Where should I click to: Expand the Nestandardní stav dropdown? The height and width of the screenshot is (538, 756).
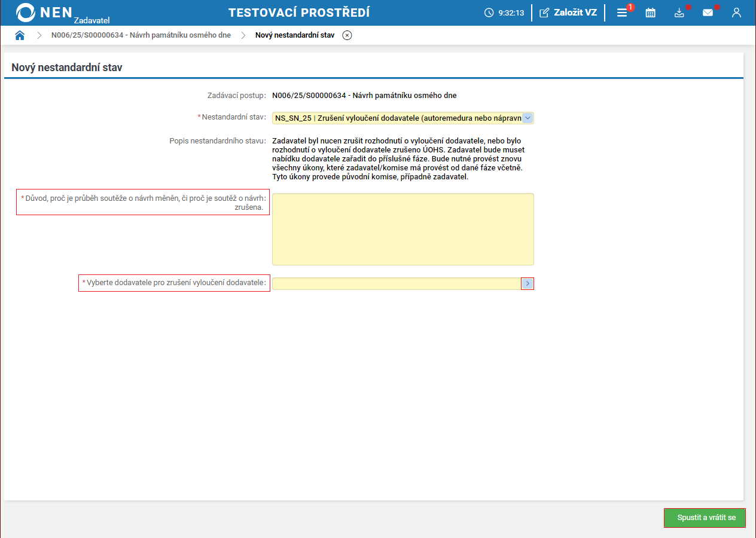pyautogui.click(x=528, y=118)
